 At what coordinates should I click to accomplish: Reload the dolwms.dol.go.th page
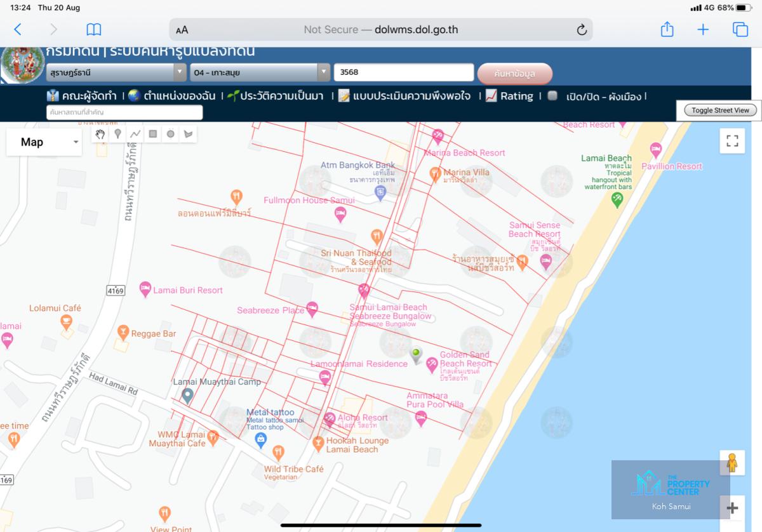point(581,30)
